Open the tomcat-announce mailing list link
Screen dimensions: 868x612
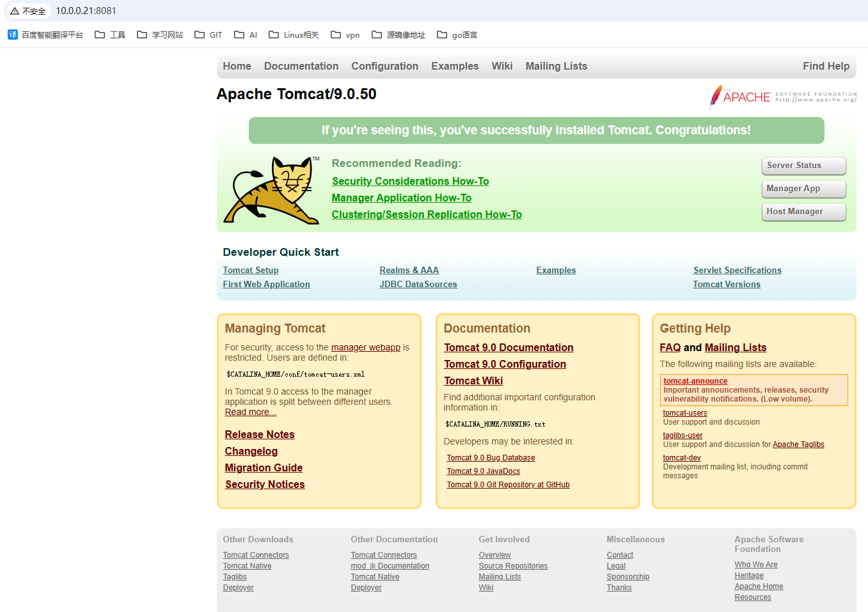(x=695, y=381)
